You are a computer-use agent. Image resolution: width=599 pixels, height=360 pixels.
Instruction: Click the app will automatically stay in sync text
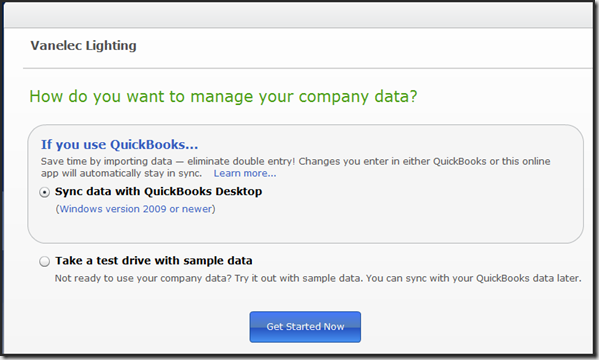point(121,173)
